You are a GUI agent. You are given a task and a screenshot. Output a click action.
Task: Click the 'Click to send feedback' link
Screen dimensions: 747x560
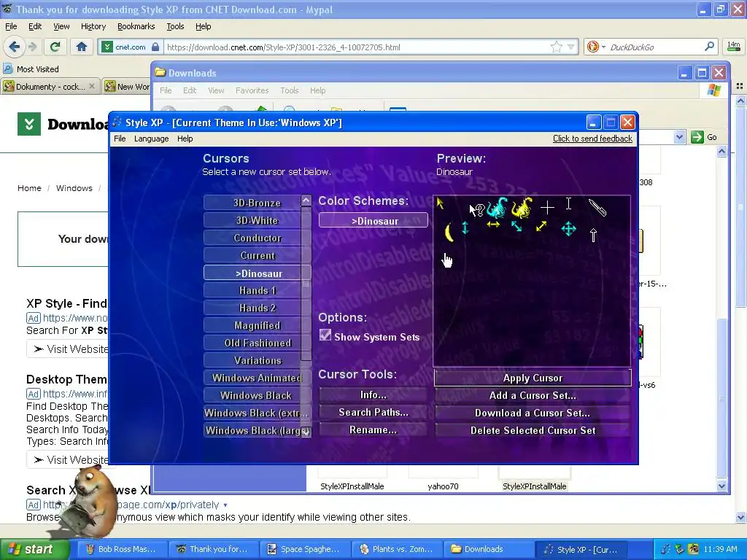coord(592,139)
